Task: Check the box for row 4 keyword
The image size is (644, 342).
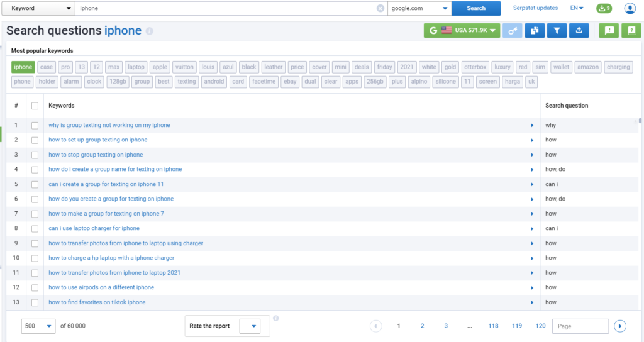Action: [x=35, y=170]
